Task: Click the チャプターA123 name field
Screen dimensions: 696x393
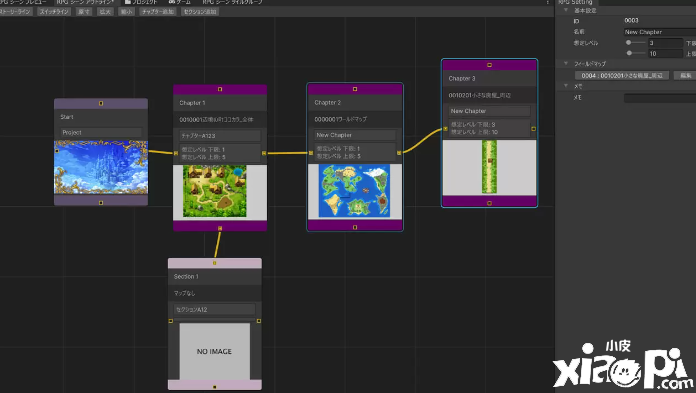Action: [220, 135]
